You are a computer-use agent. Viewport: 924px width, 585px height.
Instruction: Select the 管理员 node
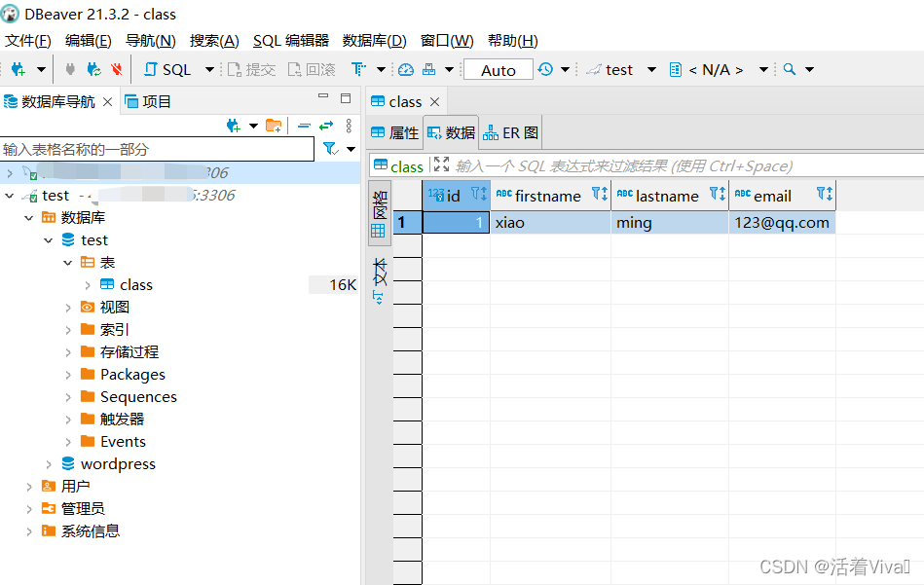pos(83,509)
